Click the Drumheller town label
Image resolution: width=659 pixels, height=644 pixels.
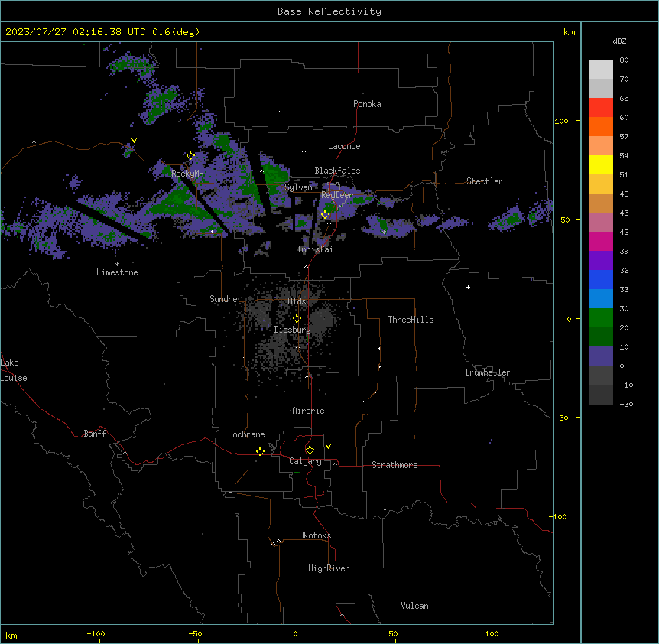tap(488, 372)
